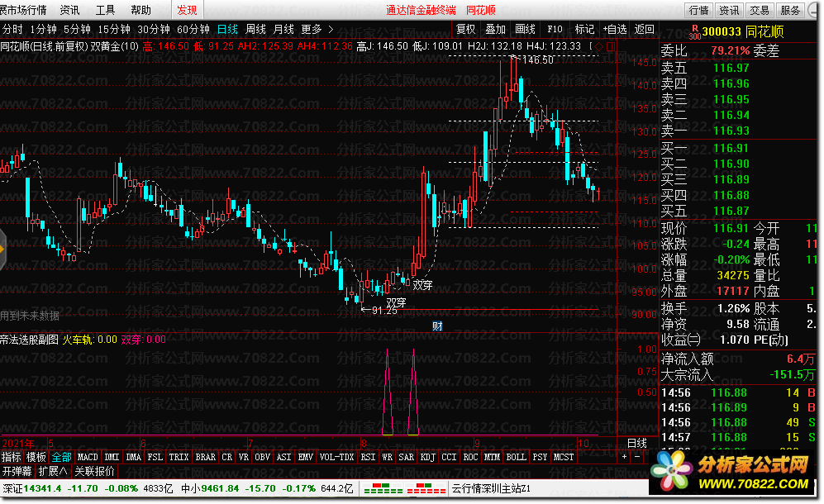The image size is (824, 504).
Task: Click the orange side panel arrow handle
Action: point(2,250)
